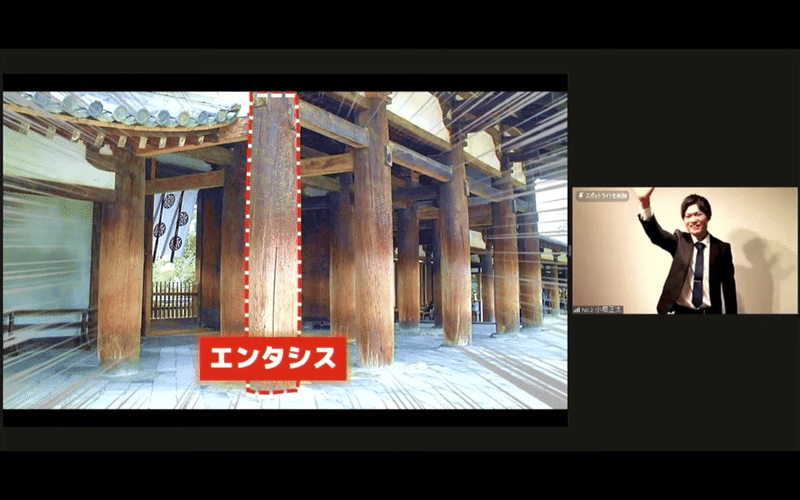Click the participant name label starting with No.2
Image resolution: width=800 pixels, height=500 pixels.
click(x=602, y=310)
